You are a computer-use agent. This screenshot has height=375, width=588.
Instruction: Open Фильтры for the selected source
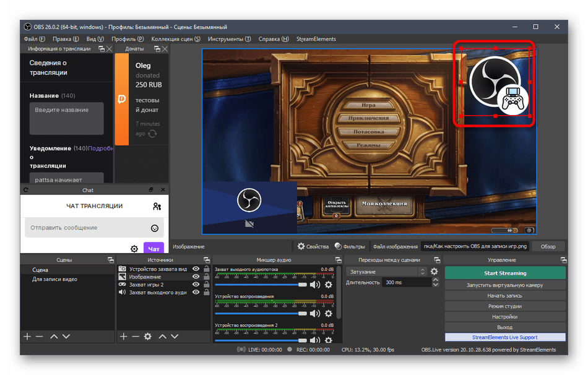tap(350, 246)
